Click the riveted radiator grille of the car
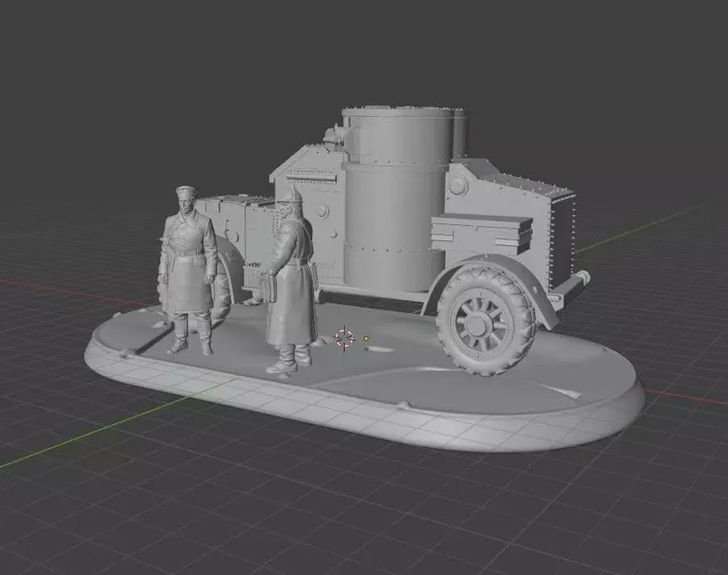The height and width of the screenshot is (575, 728). click(x=563, y=240)
